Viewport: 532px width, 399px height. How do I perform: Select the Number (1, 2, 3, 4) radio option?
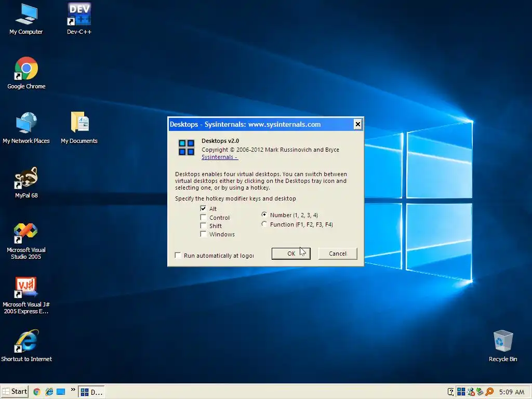click(264, 215)
